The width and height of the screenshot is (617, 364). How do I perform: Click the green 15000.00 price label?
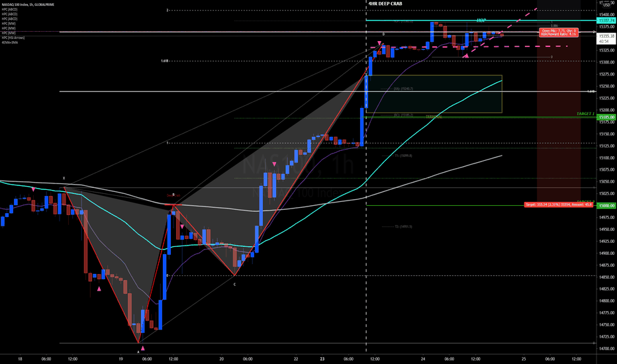point(606,205)
